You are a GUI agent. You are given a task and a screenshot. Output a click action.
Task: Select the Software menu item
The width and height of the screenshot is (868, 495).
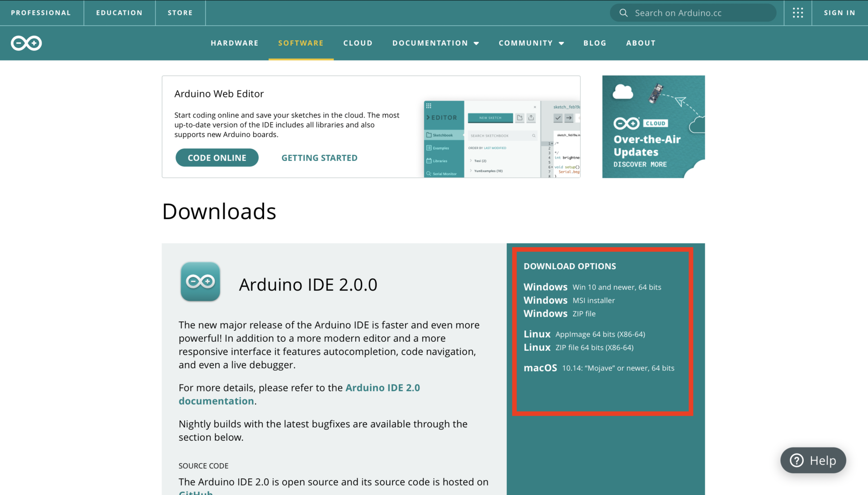301,43
